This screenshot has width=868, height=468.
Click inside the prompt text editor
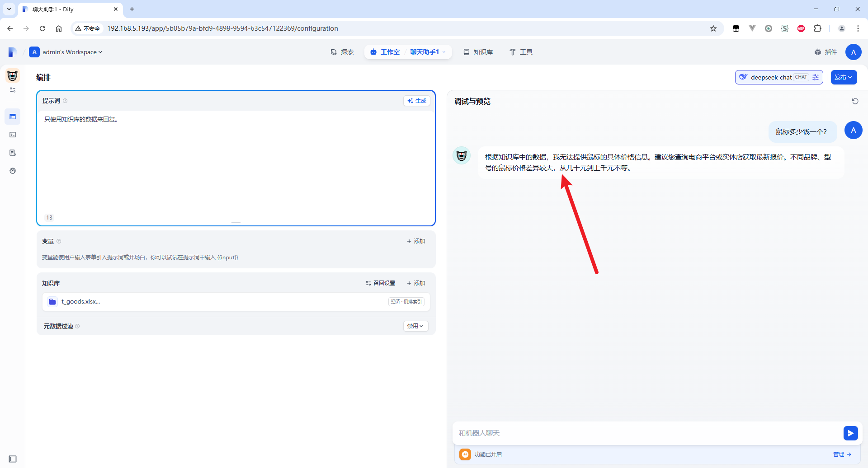click(236, 163)
